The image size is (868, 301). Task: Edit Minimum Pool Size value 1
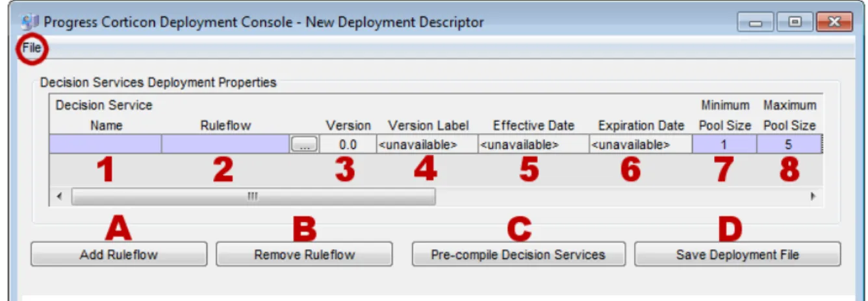tap(724, 145)
